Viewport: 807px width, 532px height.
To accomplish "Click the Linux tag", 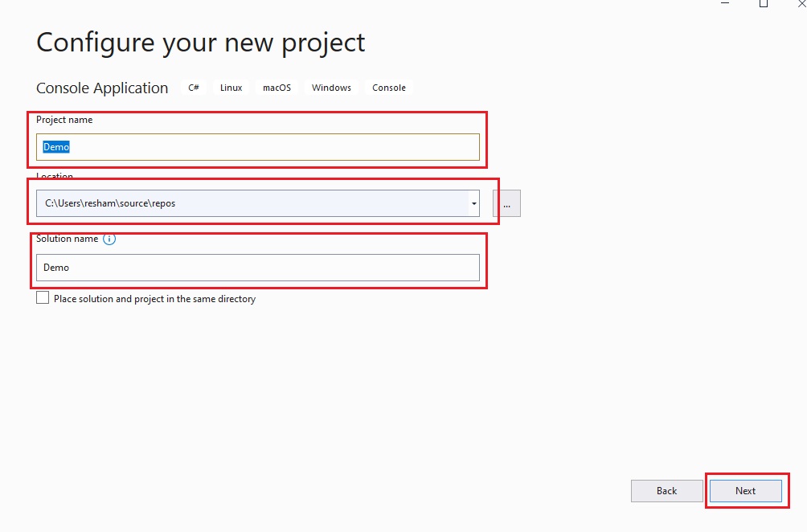I will [x=231, y=88].
